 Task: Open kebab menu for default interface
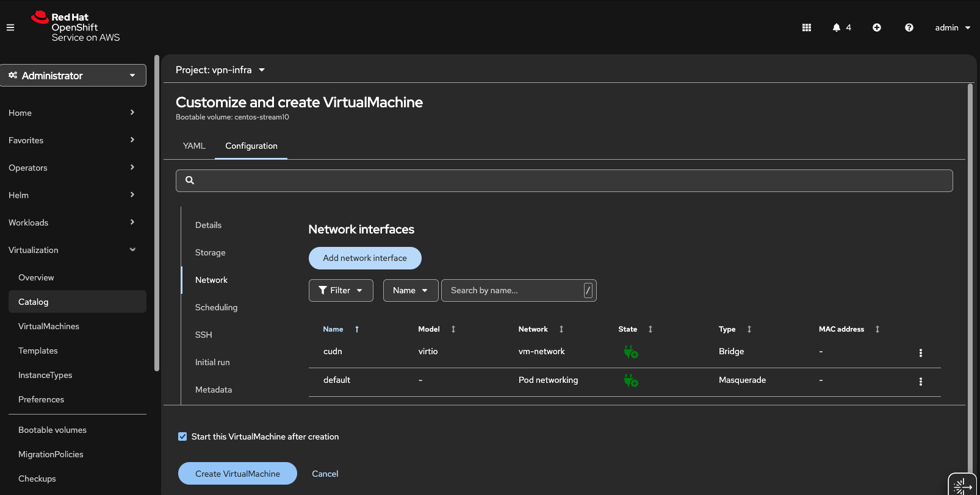[x=921, y=382]
